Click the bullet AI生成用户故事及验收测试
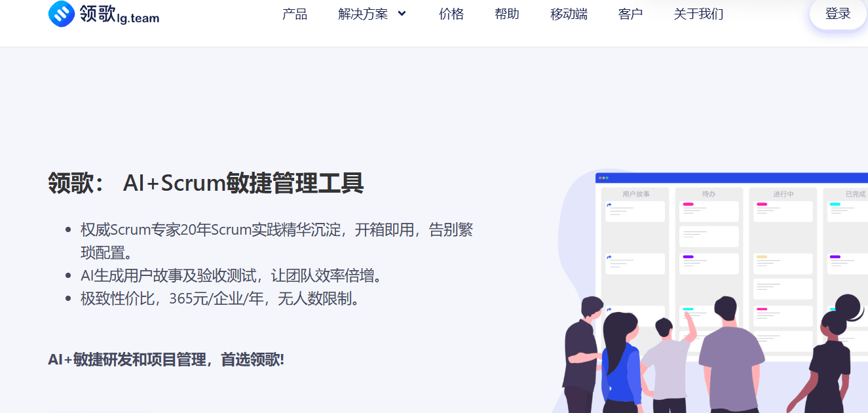 231,276
